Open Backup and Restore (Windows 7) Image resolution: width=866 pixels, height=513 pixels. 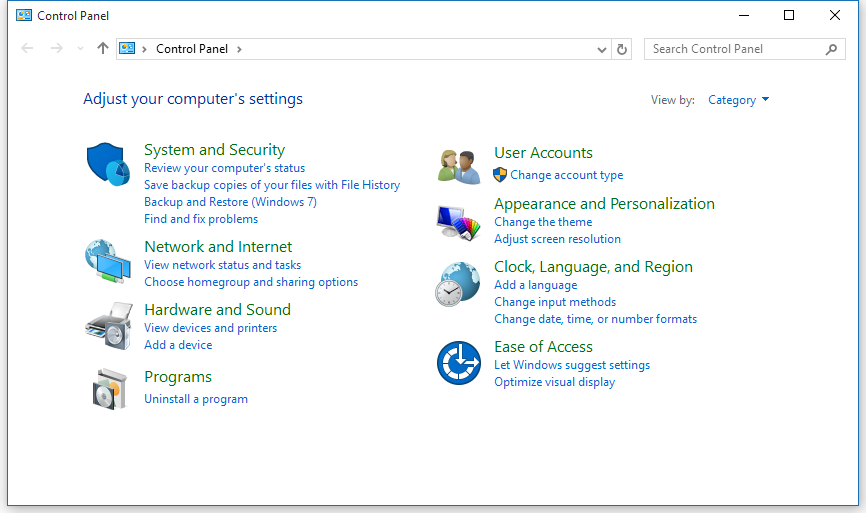(230, 202)
